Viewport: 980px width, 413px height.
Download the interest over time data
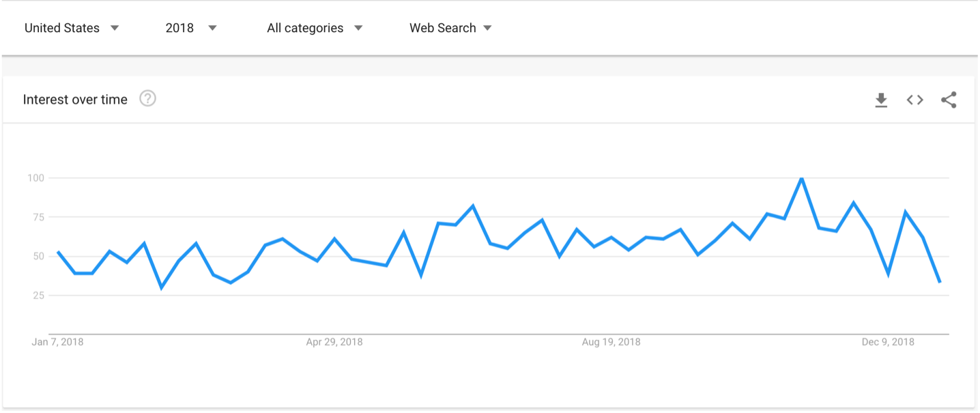coord(881,100)
